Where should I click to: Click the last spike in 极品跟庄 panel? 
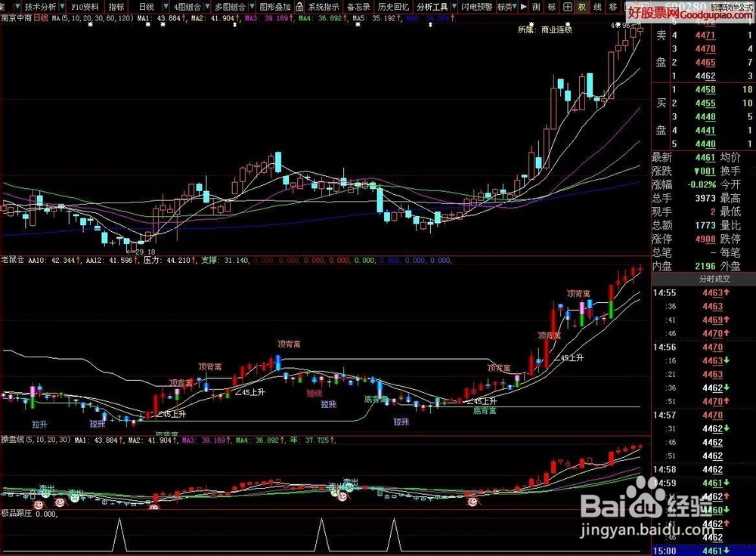(x=395, y=535)
